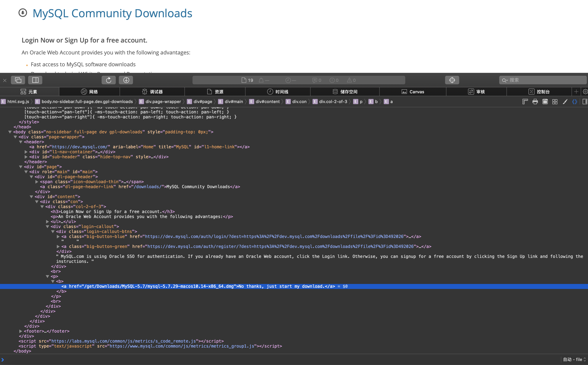This screenshot has height=365, width=588.
Task: Collapse the div id="content" node
Action: click(x=31, y=197)
